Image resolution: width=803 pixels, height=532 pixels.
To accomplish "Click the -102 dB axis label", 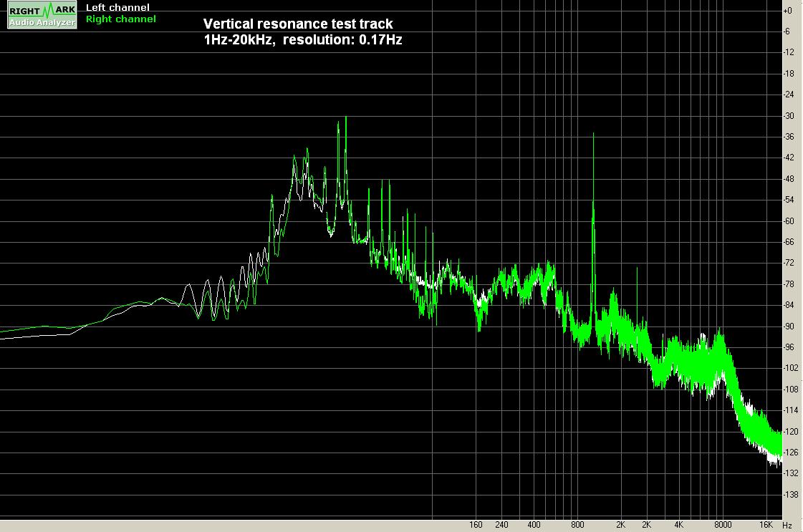I will pos(790,369).
